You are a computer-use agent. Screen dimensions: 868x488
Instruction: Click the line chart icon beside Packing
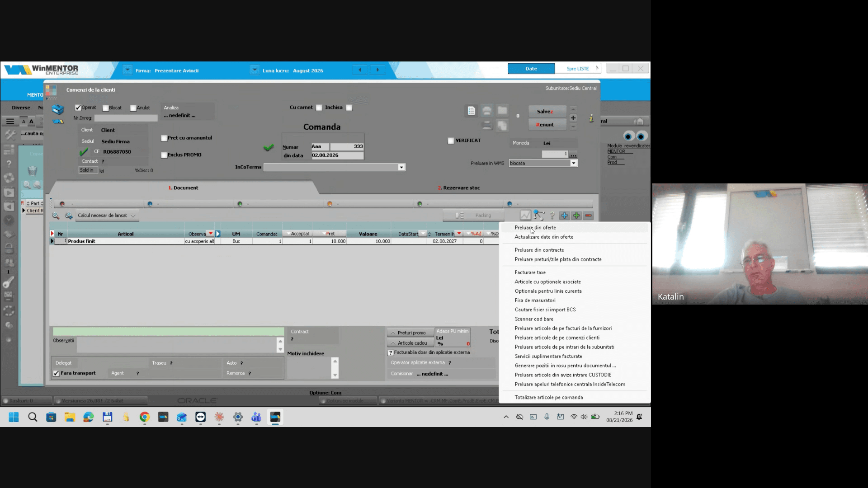click(525, 216)
